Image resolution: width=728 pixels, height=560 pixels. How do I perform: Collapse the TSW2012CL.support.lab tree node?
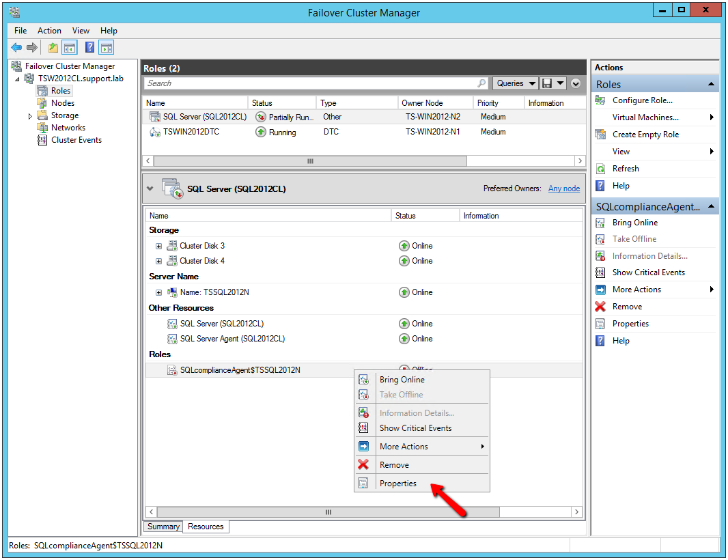[17, 79]
